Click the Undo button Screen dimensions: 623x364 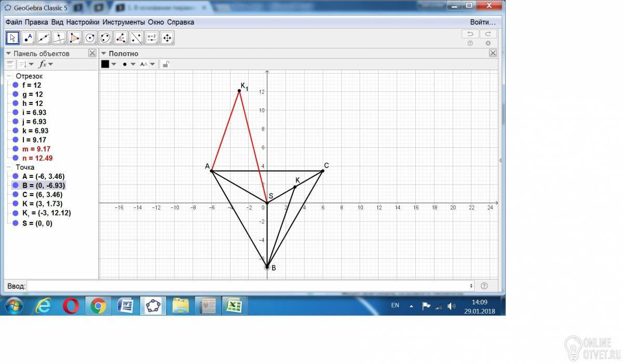[470, 34]
